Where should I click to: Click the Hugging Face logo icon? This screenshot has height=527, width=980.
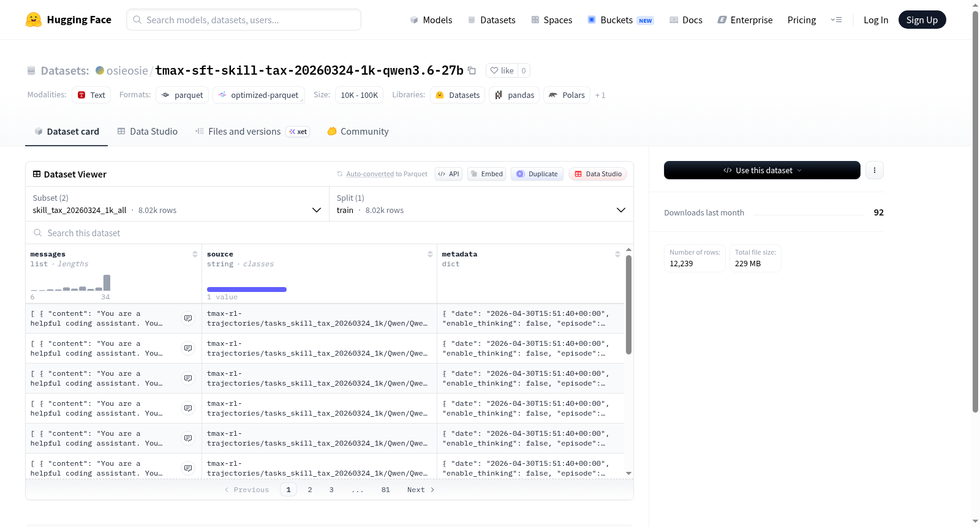pyautogui.click(x=34, y=20)
